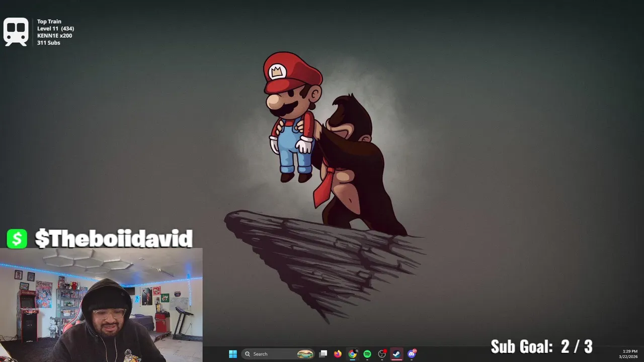Click the green Cash App dollar icon
Image resolution: width=644 pixels, height=362 pixels.
coord(17,239)
